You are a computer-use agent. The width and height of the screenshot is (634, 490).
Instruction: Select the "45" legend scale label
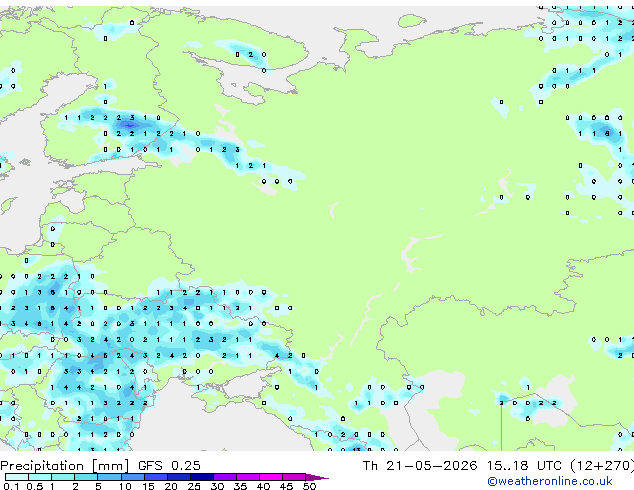(x=286, y=486)
